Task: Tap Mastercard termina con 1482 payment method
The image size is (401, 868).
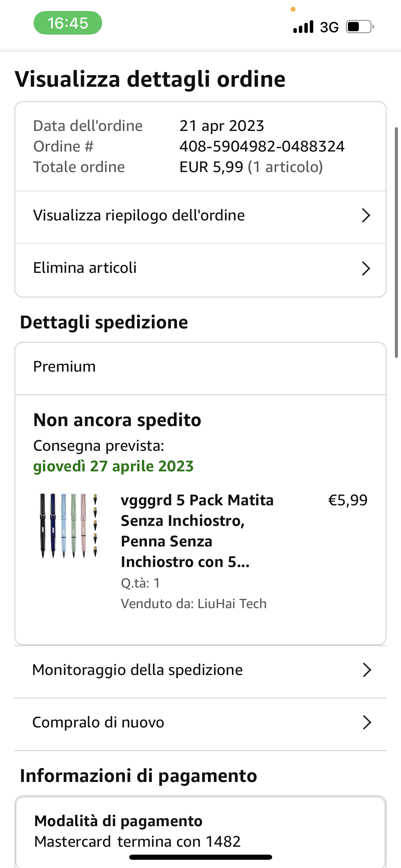Action: [137, 842]
